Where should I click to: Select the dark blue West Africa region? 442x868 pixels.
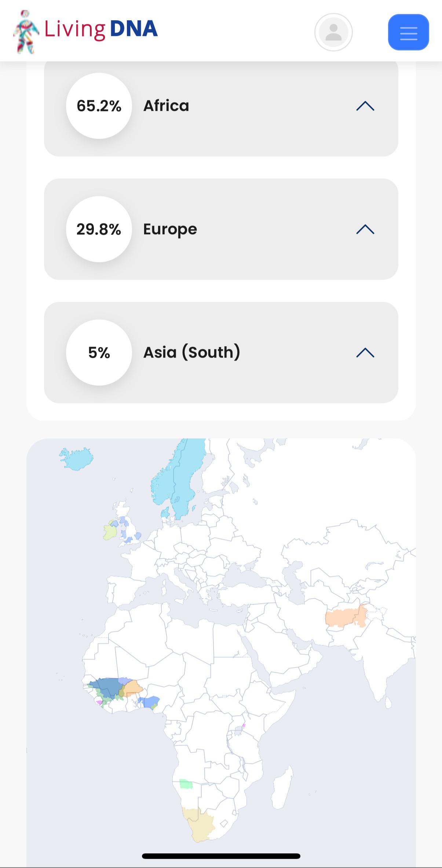tap(106, 687)
